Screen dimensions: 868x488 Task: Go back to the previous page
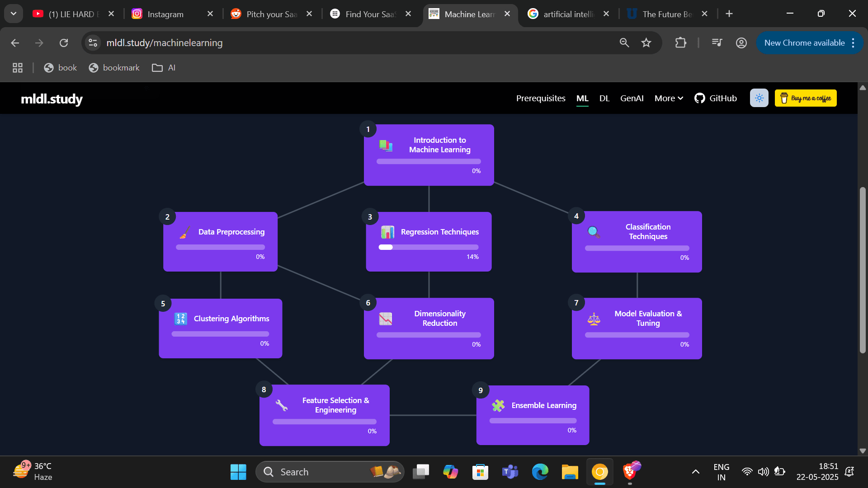(15, 43)
